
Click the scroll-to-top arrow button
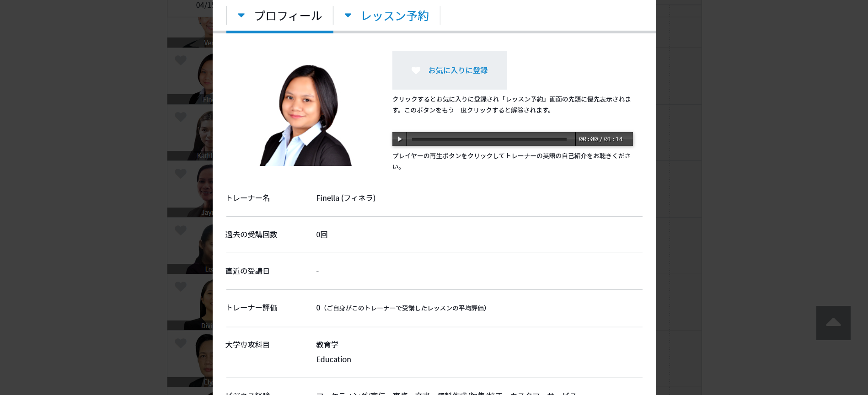pyautogui.click(x=833, y=323)
